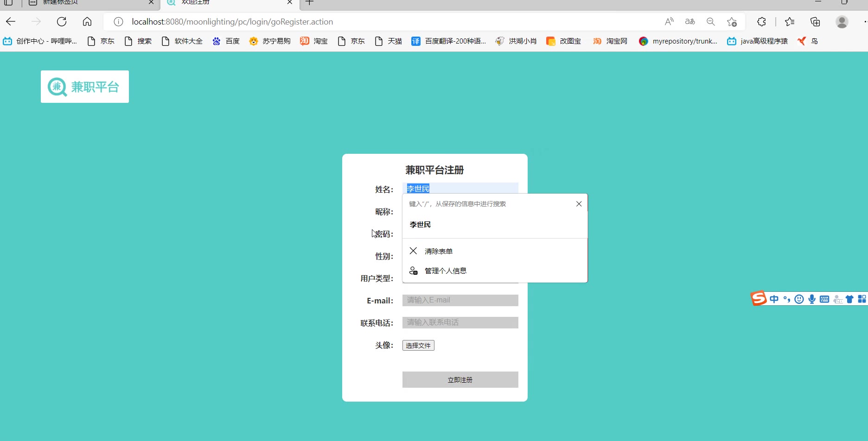868x441 pixels.
Task: Open the browser profile avatar
Action: coord(842,22)
